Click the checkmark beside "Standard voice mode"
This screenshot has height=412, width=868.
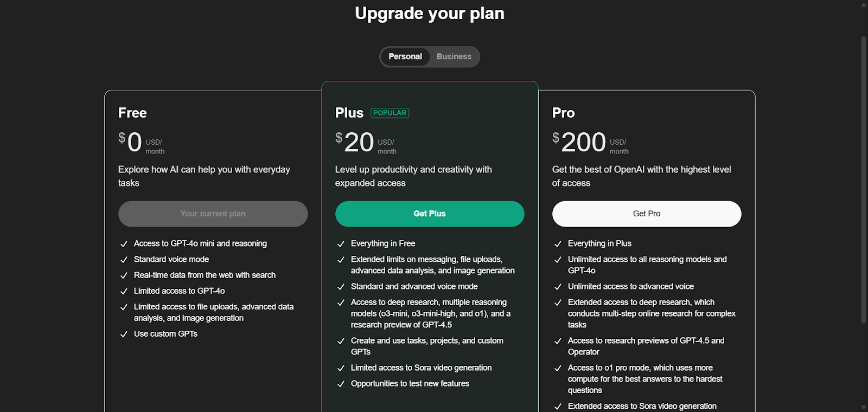(x=124, y=260)
